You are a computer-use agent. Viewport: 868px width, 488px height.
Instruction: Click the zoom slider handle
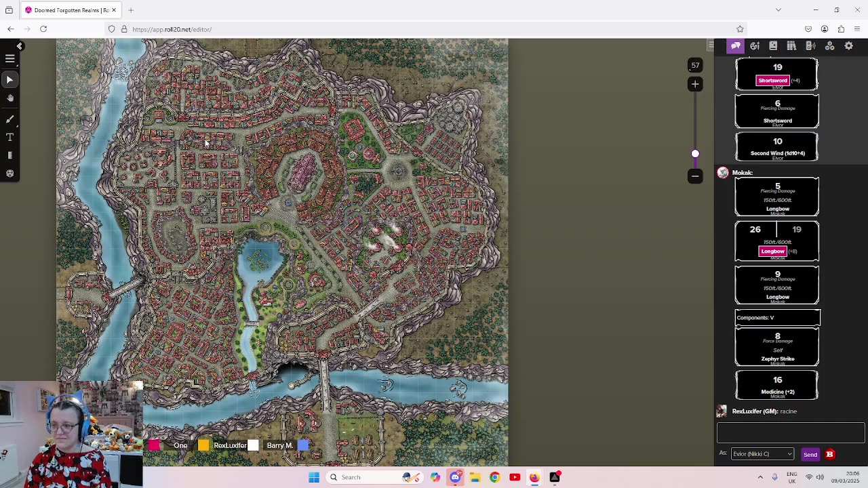click(x=695, y=154)
